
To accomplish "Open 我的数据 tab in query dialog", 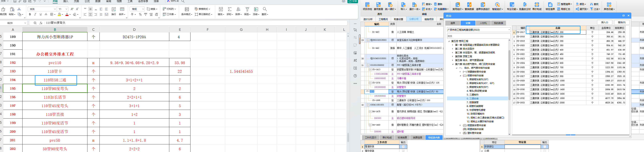I will [499, 23].
